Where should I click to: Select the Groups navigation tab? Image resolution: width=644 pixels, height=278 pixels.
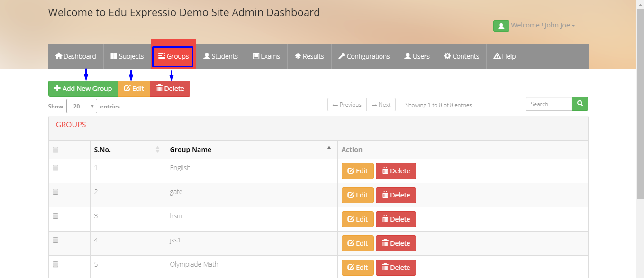(173, 56)
